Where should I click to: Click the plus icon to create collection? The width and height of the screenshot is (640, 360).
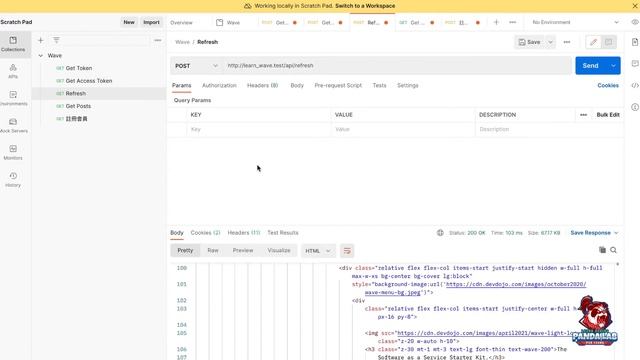pos(40,40)
